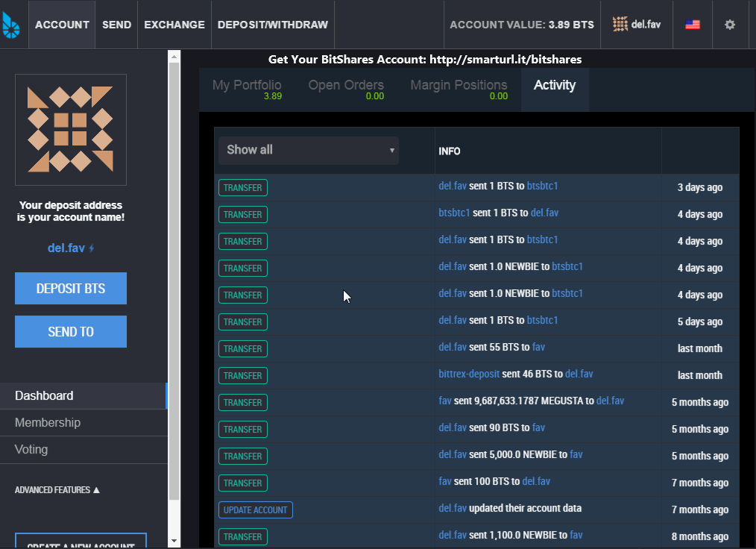Click fav link in 1,100.0 NEWBIE row

[x=576, y=535]
